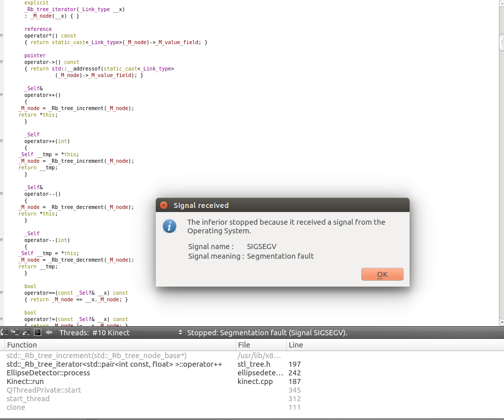The image size is (504, 420).
Task: Select the _Rb_tree_iterator operator++ stack frame
Action: [x=114, y=364]
